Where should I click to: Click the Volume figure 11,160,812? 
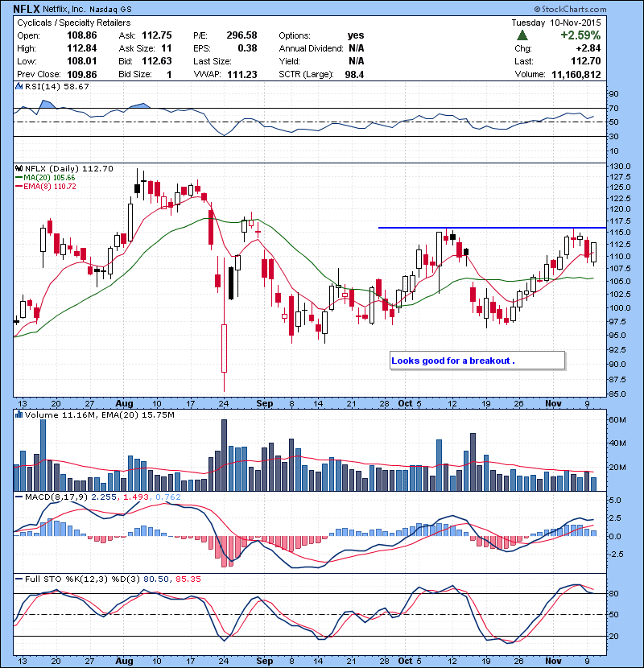[576, 75]
